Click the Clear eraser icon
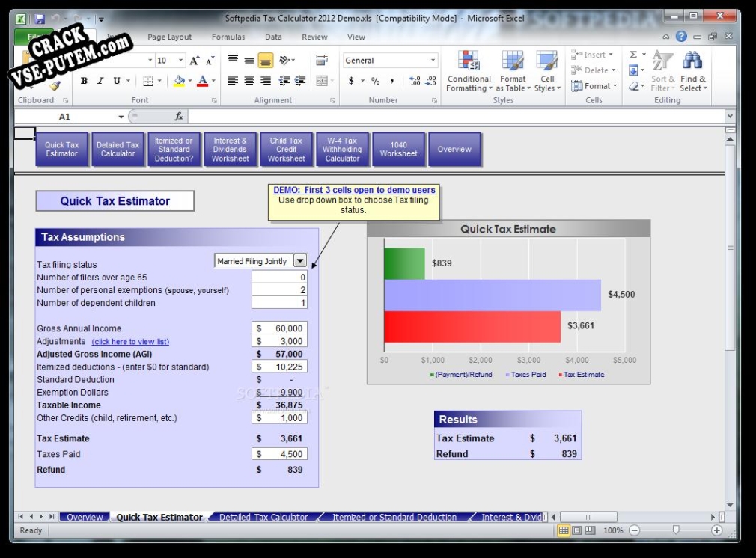 (633, 86)
